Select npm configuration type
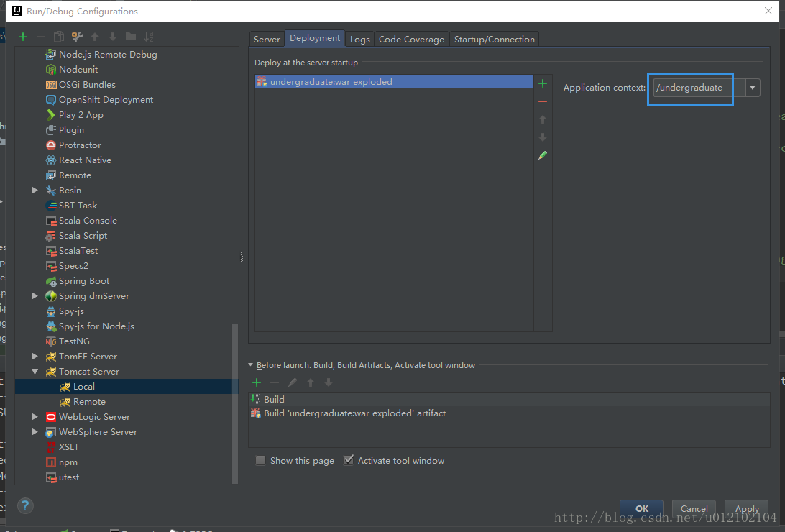Screen dimensions: 785x532 [x=62, y=462]
